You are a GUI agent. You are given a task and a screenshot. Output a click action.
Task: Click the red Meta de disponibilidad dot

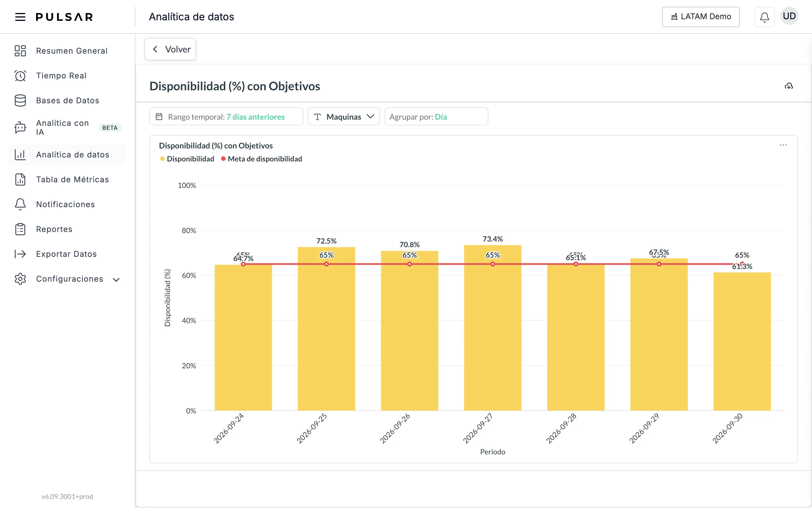point(223,159)
